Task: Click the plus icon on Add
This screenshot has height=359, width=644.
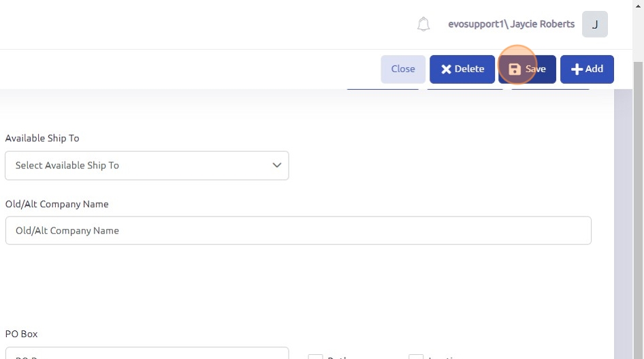Action: point(577,69)
